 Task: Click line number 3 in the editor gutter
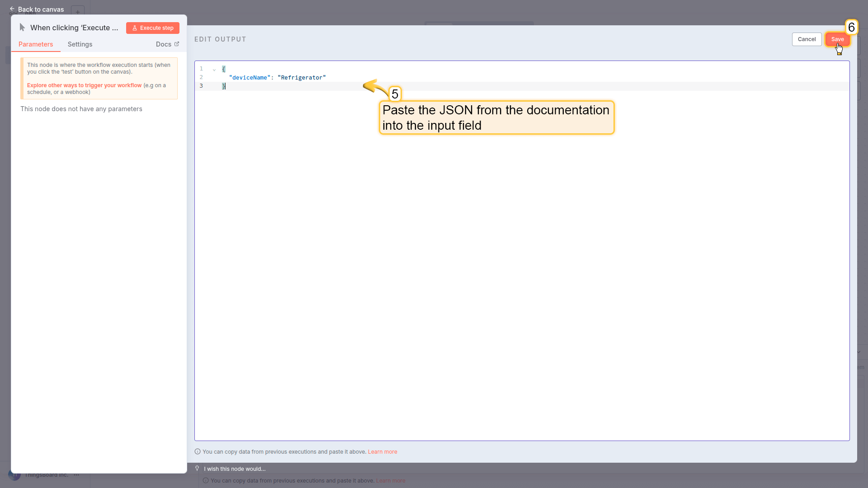(201, 86)
